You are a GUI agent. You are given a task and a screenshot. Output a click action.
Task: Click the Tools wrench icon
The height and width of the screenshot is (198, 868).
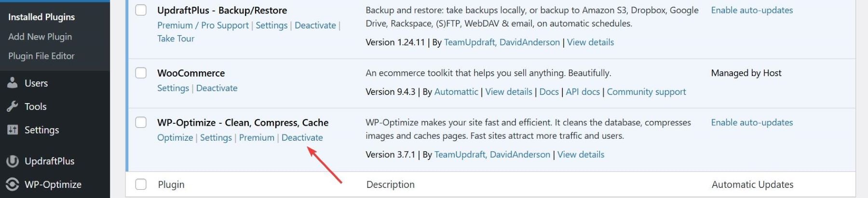pos(13,106)
